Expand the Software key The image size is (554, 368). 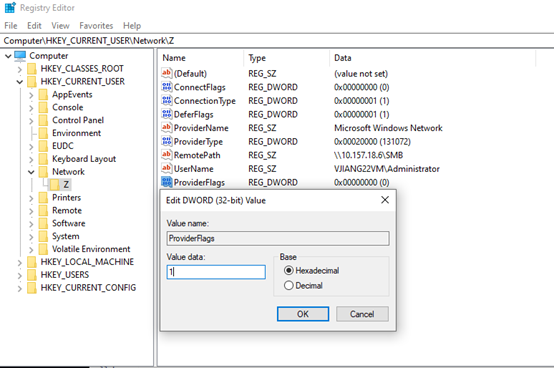click(31, 224)
